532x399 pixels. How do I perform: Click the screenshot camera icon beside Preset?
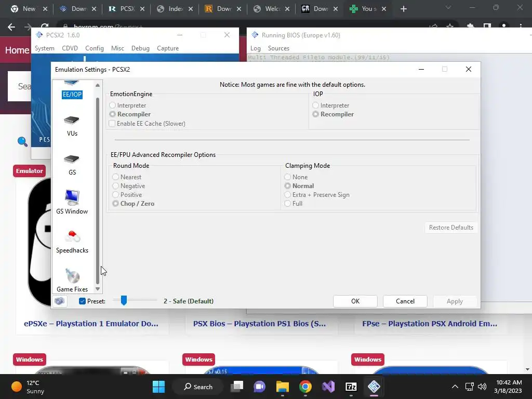pyautogui.click(x=59, y=301)
